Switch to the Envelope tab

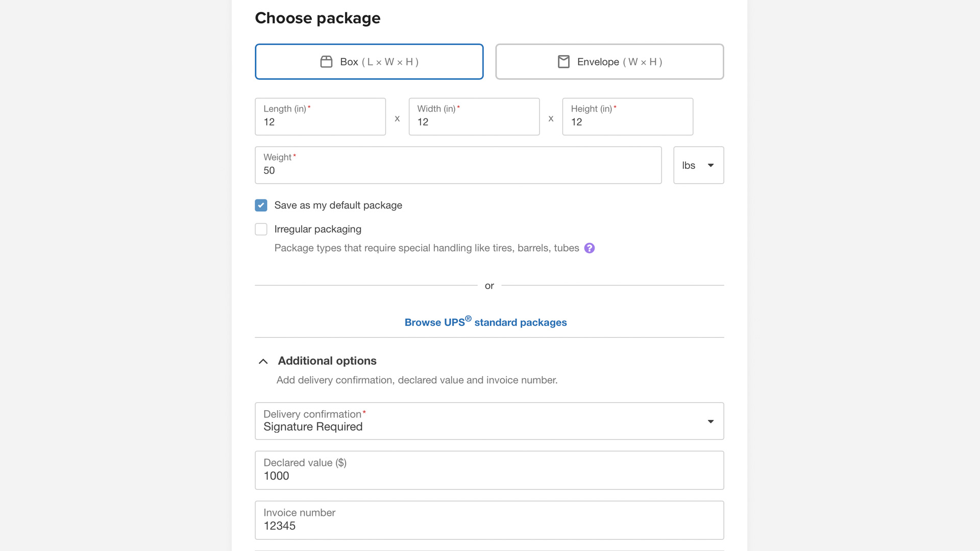[x=609, y=61]
